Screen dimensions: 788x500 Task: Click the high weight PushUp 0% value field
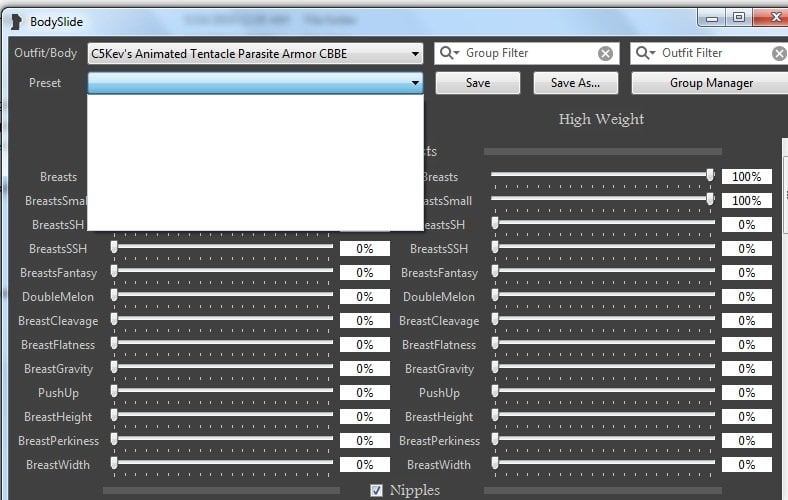click(747, 392)
